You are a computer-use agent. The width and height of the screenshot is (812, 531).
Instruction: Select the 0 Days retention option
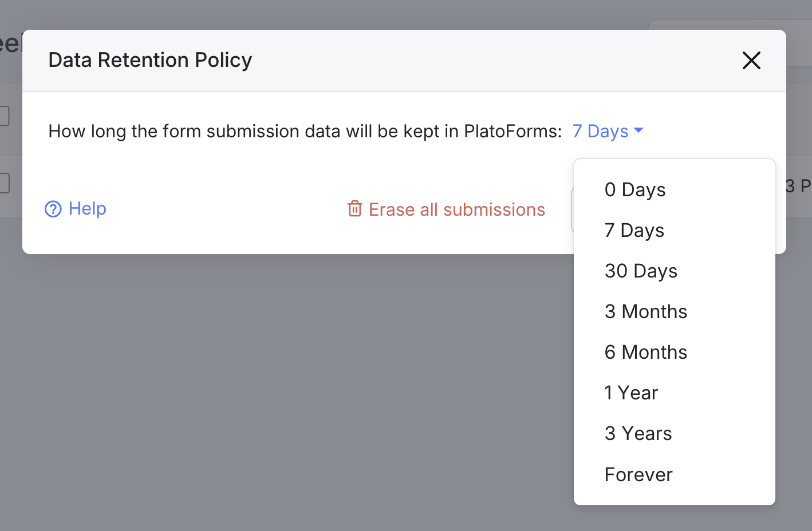pos(634,189)
